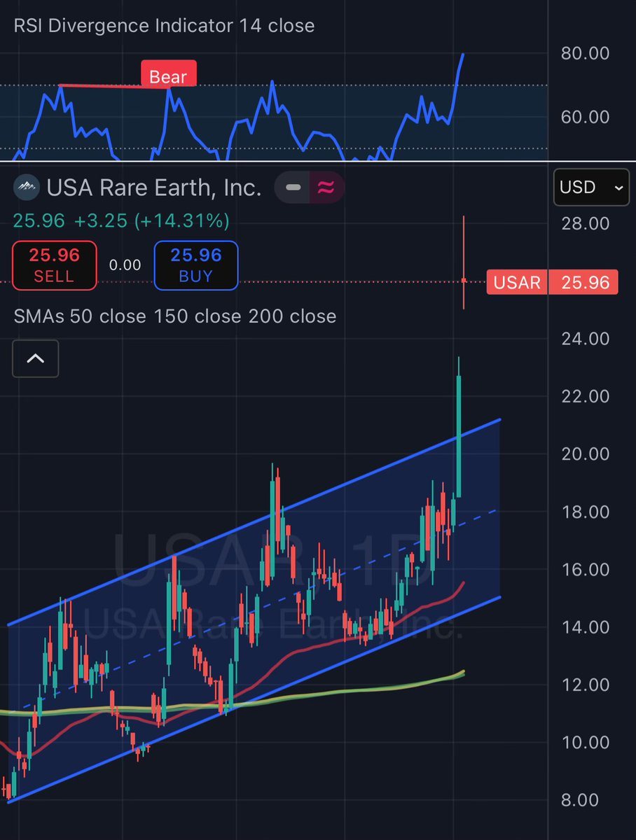Click the pink approximately-equal badge
The height and width of the screenshot is (840, 636).
pos(325,187)
